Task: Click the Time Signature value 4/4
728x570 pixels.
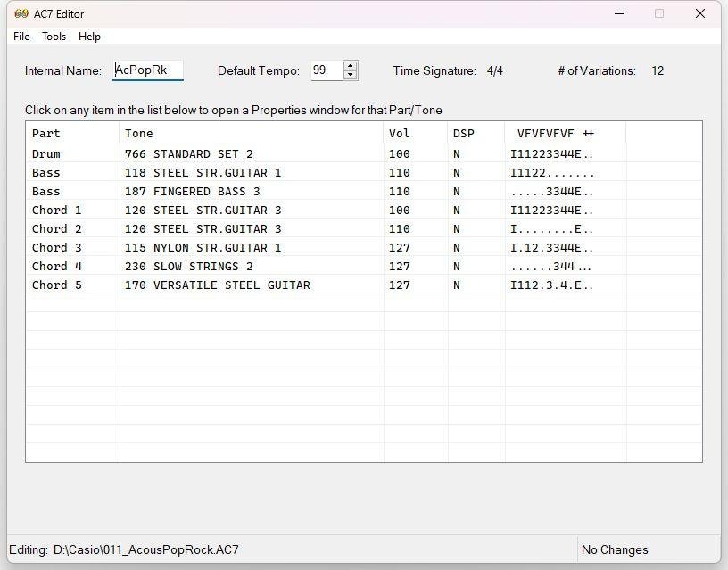Action: pos(495,70)
